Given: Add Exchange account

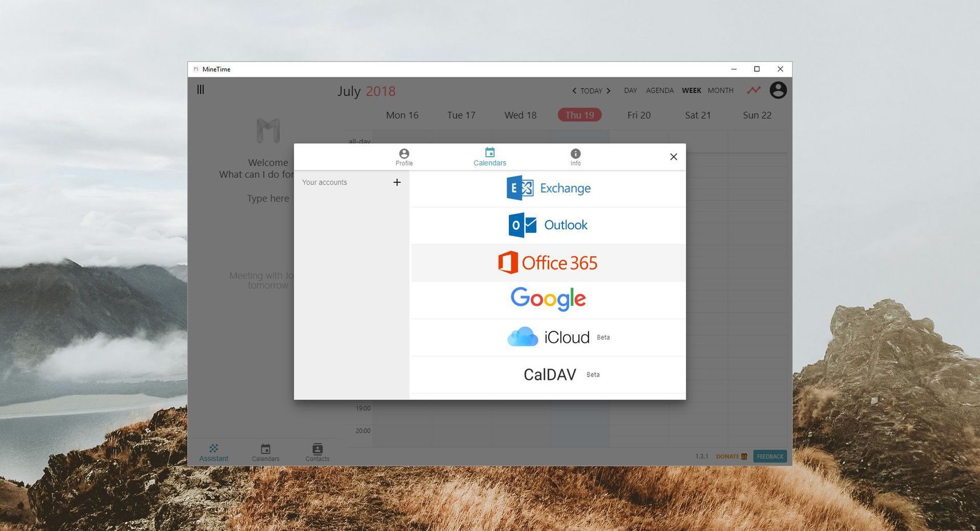Looking at the screenshot, I should click(x=548, y=189).
